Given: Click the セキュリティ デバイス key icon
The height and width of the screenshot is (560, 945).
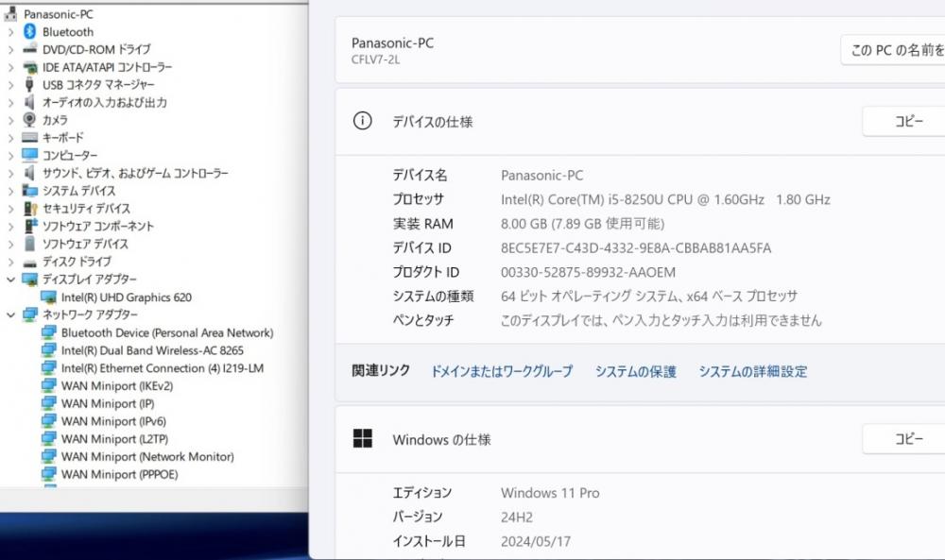Looking at the screenshot, I should coord(29,209).
